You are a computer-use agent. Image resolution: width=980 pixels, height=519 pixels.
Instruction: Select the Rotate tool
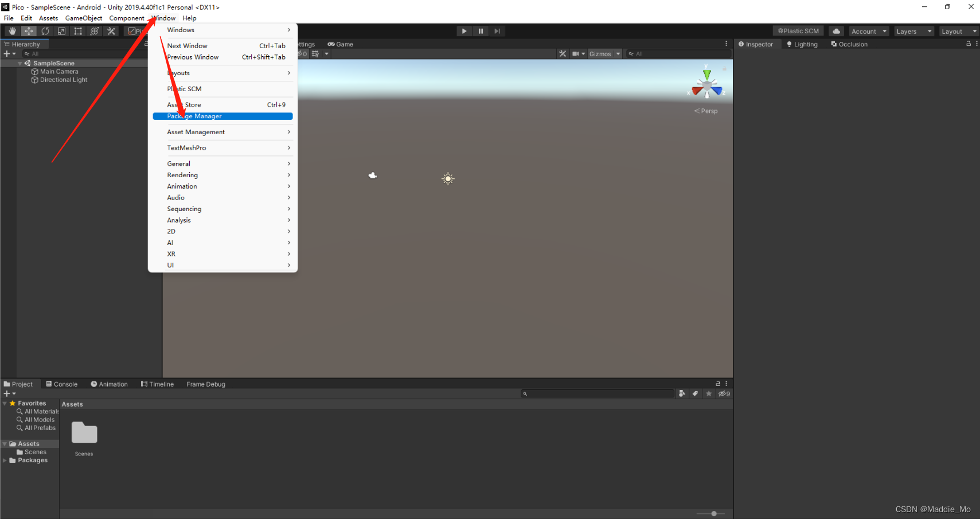tap(45, 31)
